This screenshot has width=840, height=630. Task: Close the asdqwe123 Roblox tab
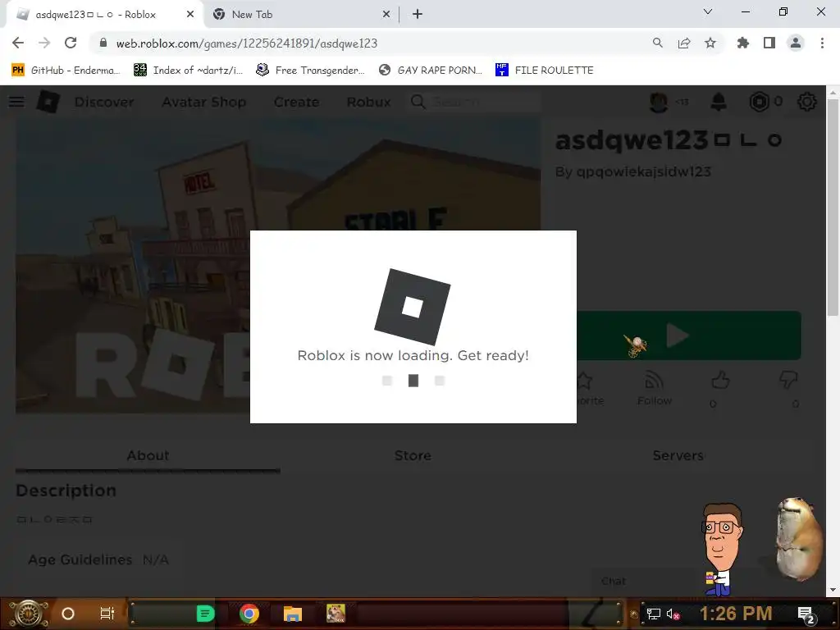pyautogui.click(x=190, y=15)
